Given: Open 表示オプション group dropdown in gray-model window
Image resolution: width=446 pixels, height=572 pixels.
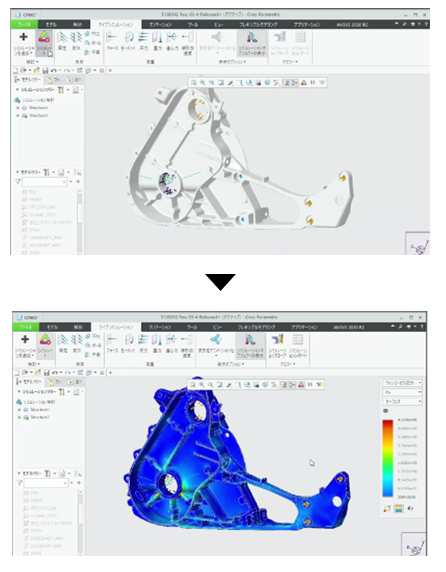Looking at the screenshot, I should pos(232,62).
